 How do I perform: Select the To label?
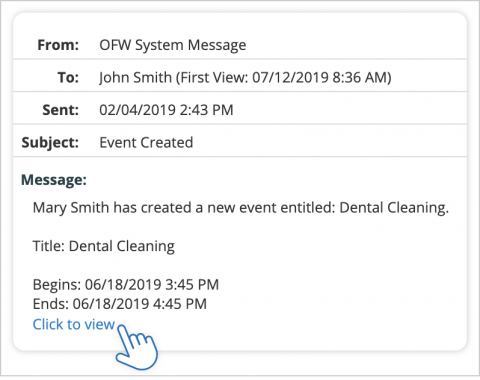(x=68, y=77)
